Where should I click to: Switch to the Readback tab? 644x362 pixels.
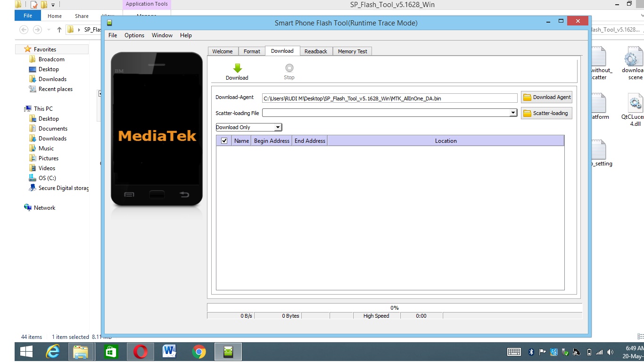(316, 51)
